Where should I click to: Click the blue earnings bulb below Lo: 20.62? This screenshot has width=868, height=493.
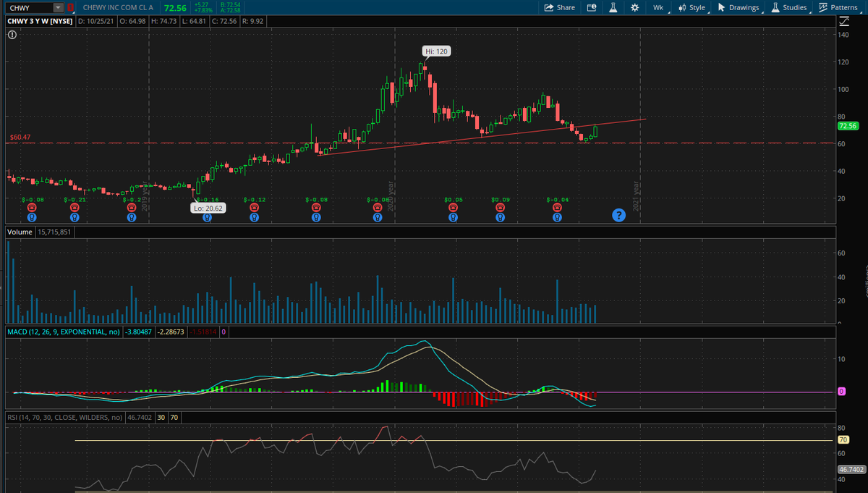[x=207, y=217]
